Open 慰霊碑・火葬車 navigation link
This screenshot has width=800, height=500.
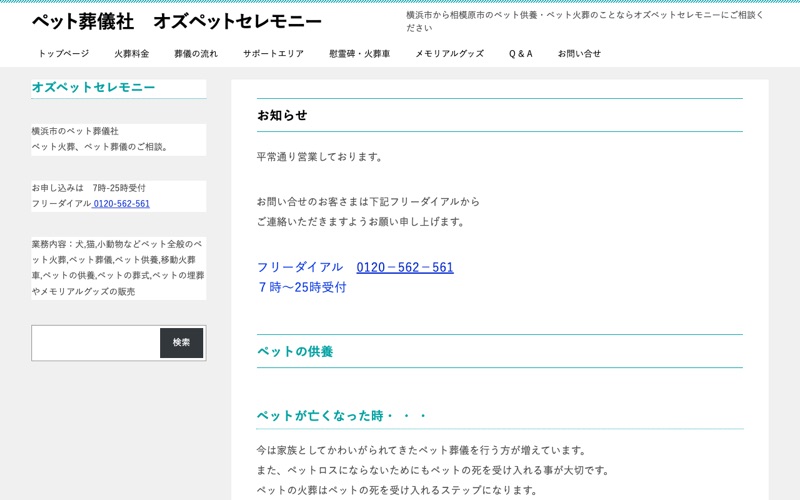[x=360, y=54]
